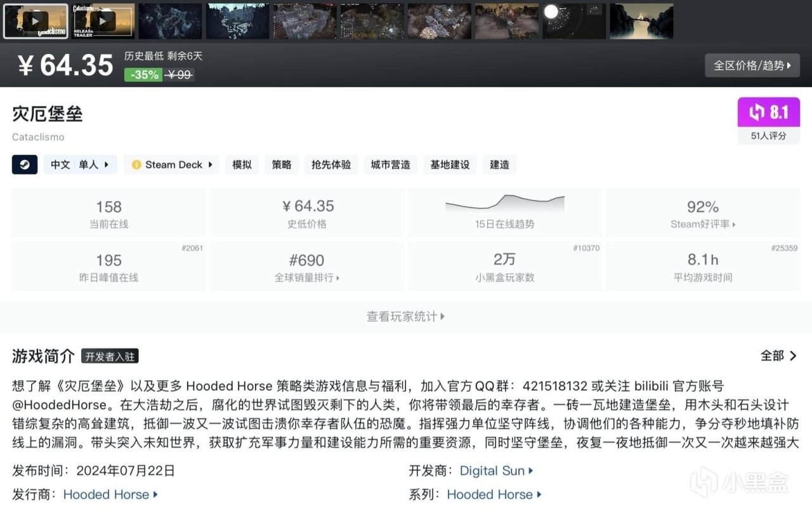Open the sixth screenshot thumbnail
Screen dimensions: 812x511
(372, 21)
